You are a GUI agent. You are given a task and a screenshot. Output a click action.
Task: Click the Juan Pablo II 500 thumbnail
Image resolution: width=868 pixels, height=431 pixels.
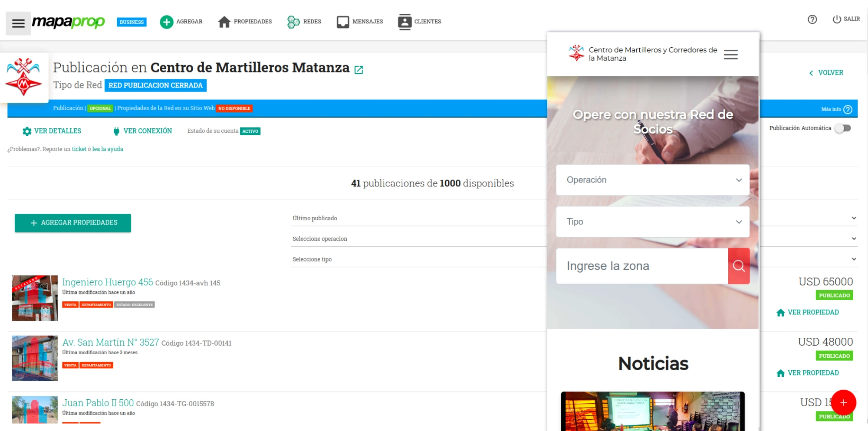(x=35, y=410)
